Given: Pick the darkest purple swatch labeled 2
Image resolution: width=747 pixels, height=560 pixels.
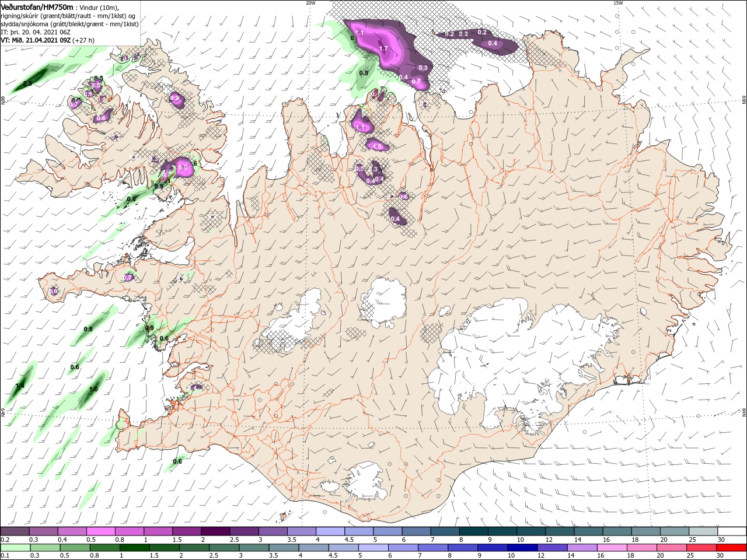Looking at the screenshot, I should [215, 531].
